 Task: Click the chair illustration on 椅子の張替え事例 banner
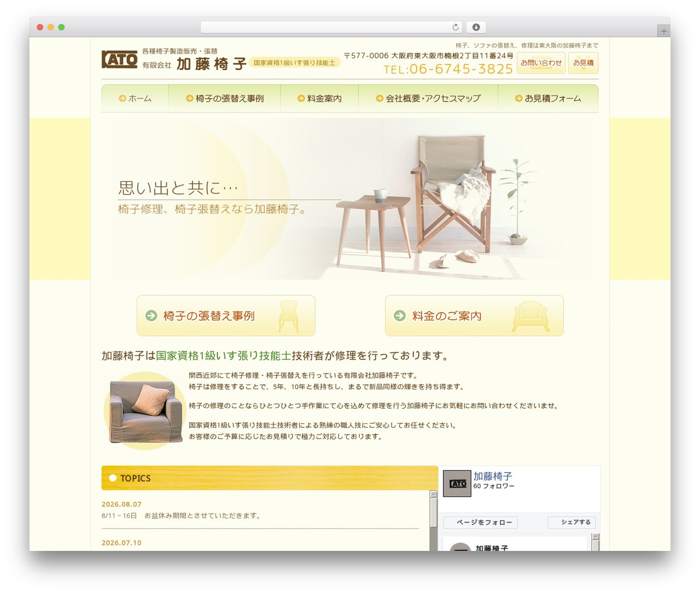point(288,316)
